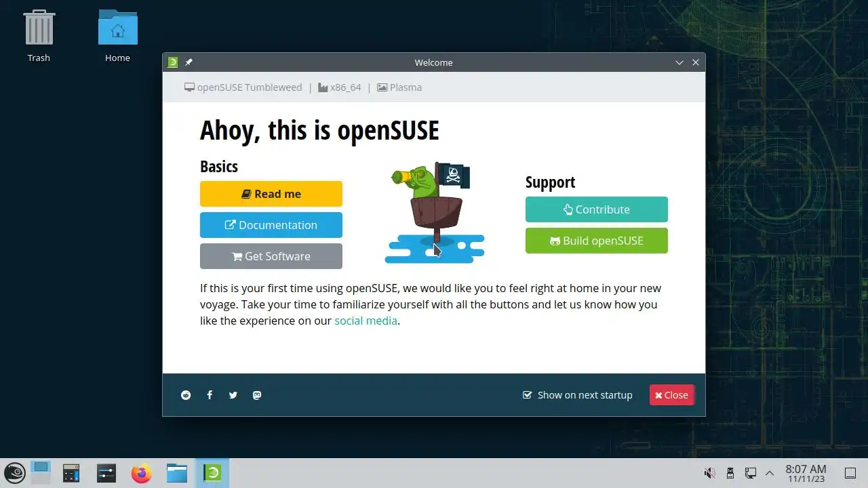
Task: Click the muted volume tray icon
Action: pyautogui.click(x=710, y=473)
